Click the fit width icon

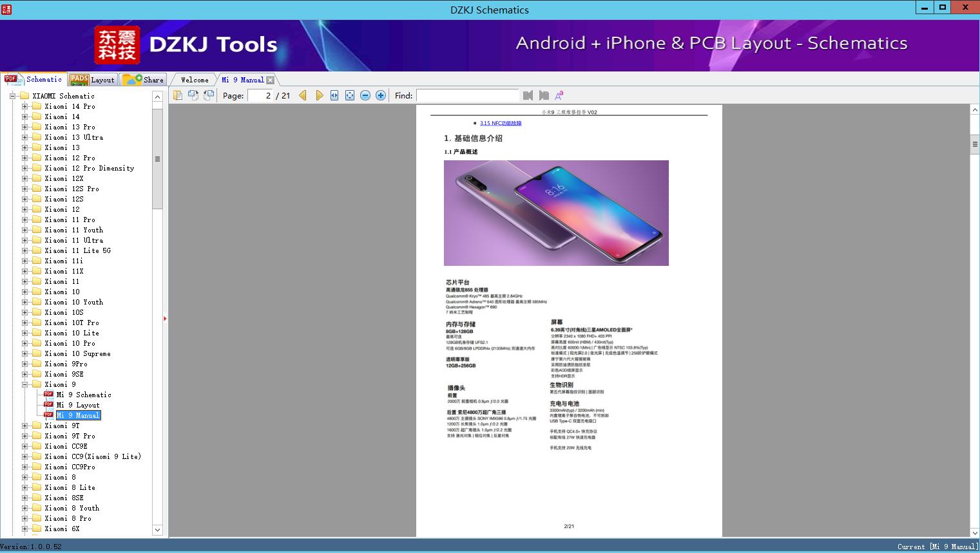(x=334, y=95)
